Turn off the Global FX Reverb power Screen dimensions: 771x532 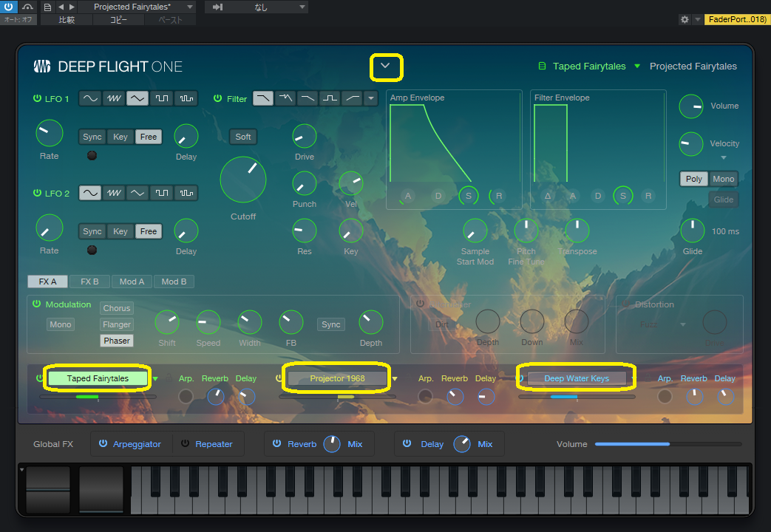click(276, 444)
